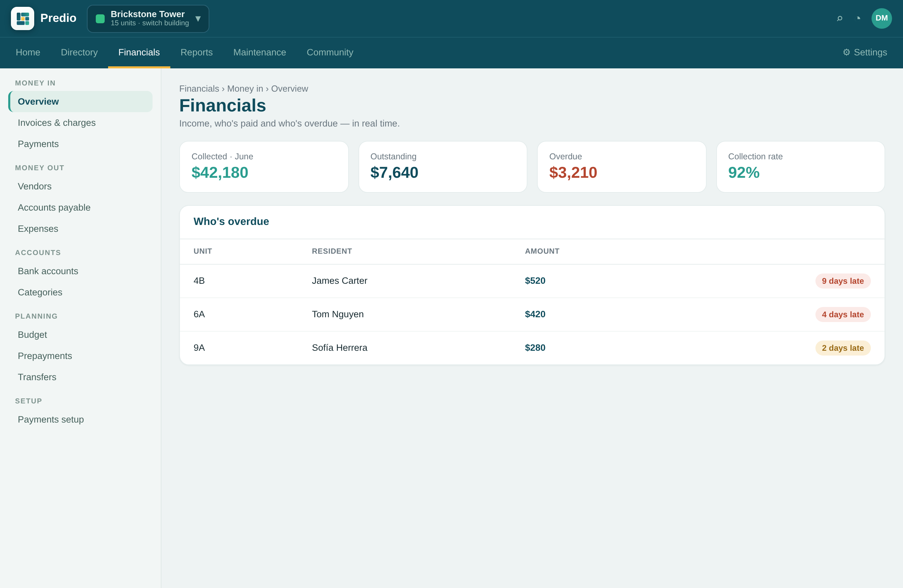The image size is (903, 588).
Task: Select Overview in the sidebar
Action: [x=80, y=102]
